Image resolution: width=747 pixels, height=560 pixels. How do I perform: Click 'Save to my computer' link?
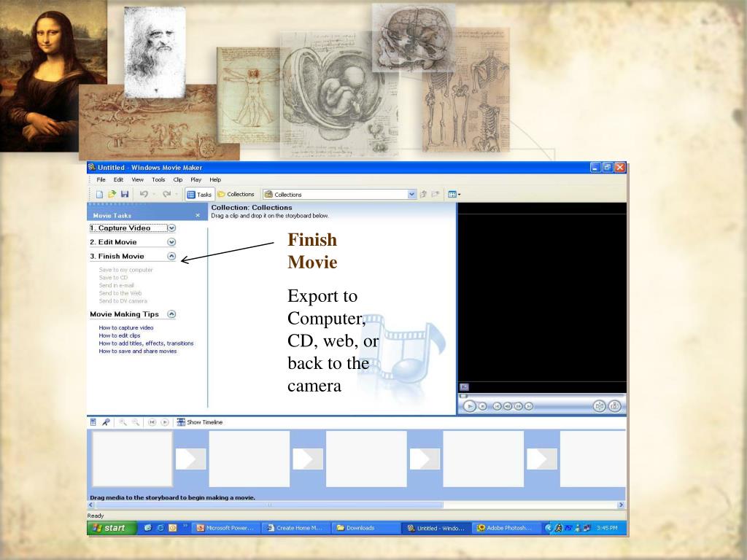(125, 270)
